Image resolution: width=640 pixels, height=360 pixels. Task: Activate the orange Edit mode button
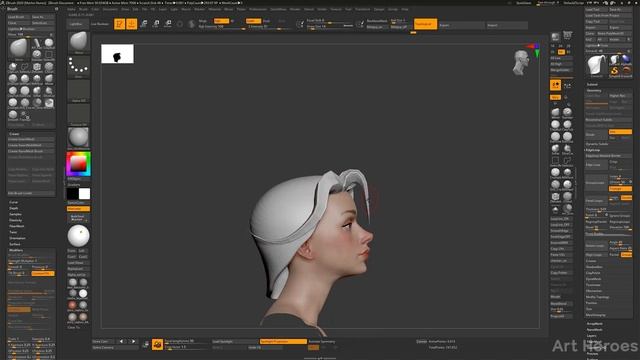(x=119, y=24)
